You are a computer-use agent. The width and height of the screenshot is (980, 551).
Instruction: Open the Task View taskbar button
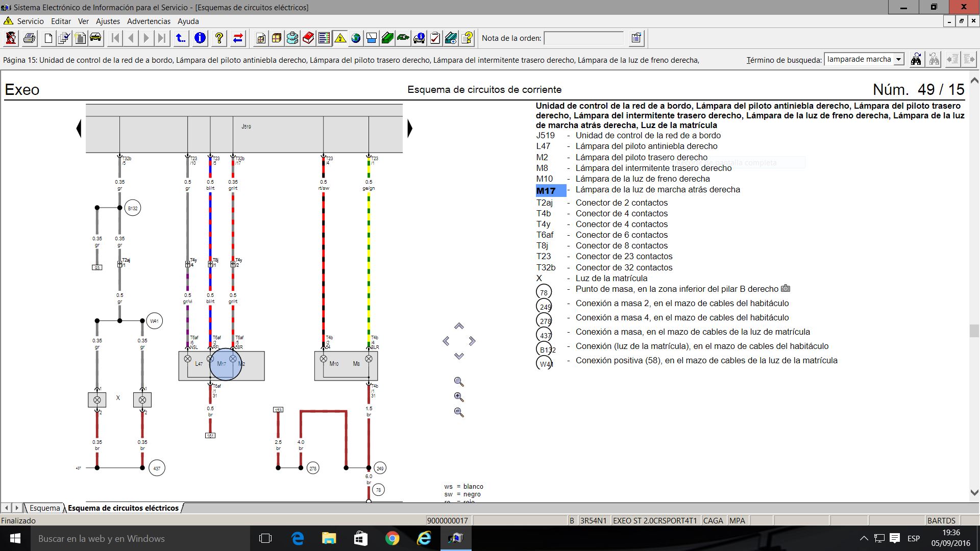pyautogui.click(x=265, y=538)
